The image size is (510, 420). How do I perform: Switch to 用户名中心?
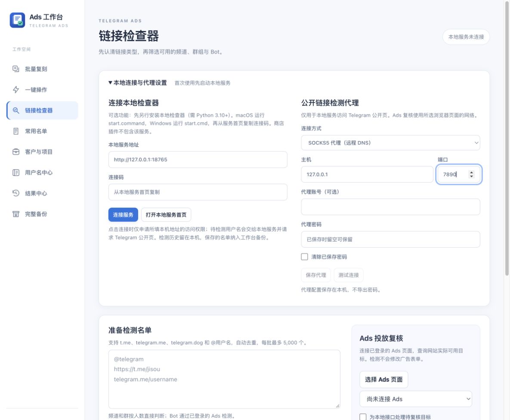click(42, 172)
